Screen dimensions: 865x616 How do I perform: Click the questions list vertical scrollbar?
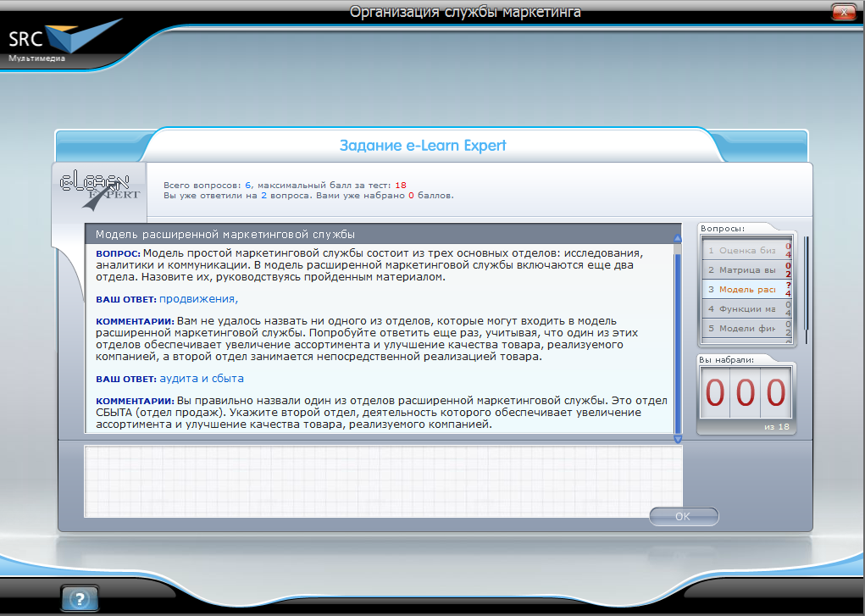[806, 291]
